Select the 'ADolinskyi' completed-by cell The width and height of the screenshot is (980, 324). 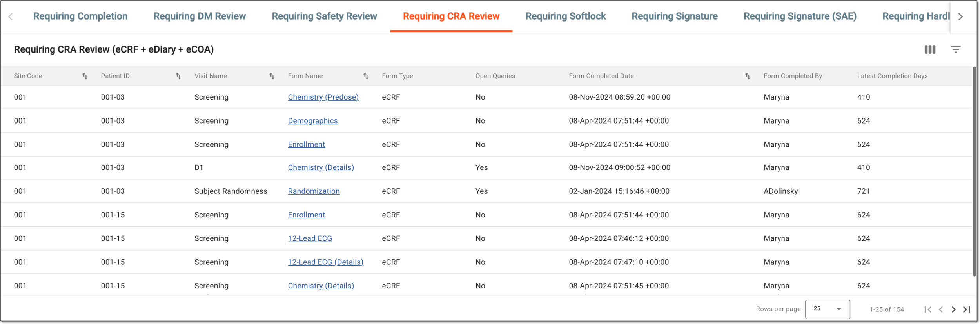click(x=781, y=191)
